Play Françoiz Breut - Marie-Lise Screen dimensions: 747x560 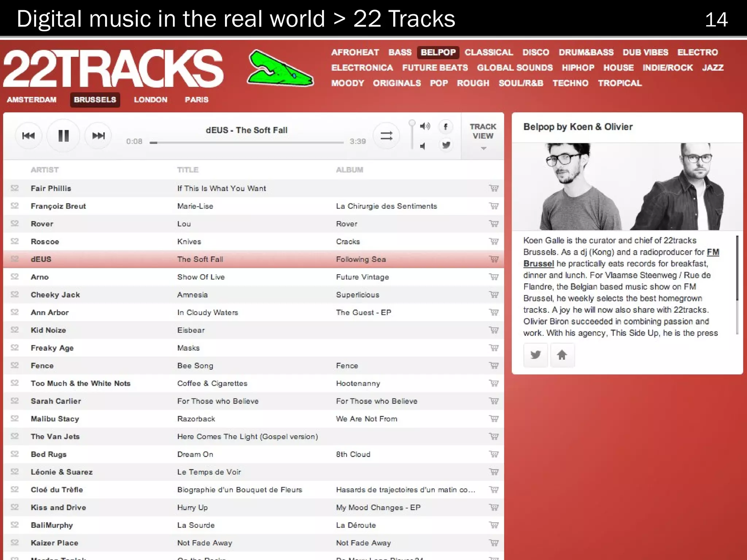tap(254, 206)
